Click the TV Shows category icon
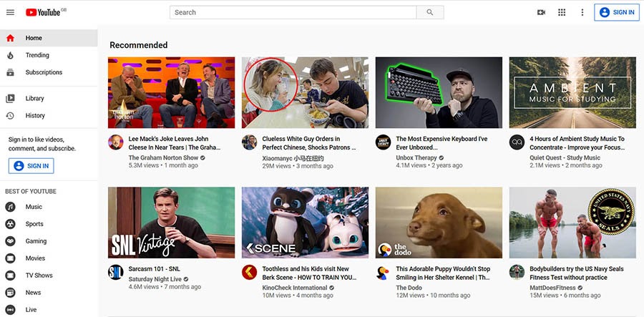 coord(10,275)
